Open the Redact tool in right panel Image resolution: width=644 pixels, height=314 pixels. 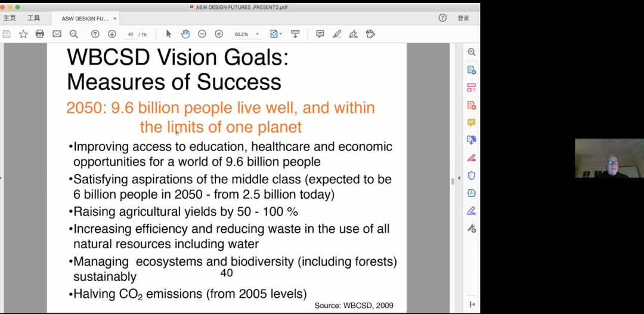point(472,158)
